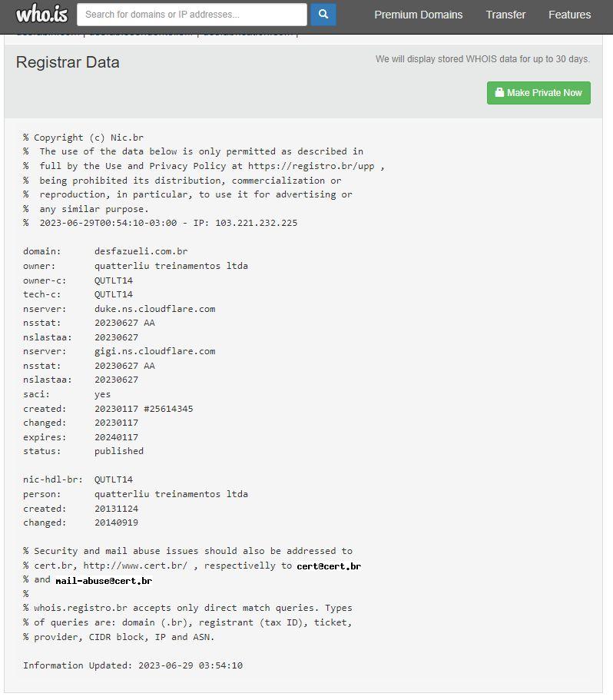Click the WHOIS 30 days storage notice

pyautogui.click(x=482, y=59)
